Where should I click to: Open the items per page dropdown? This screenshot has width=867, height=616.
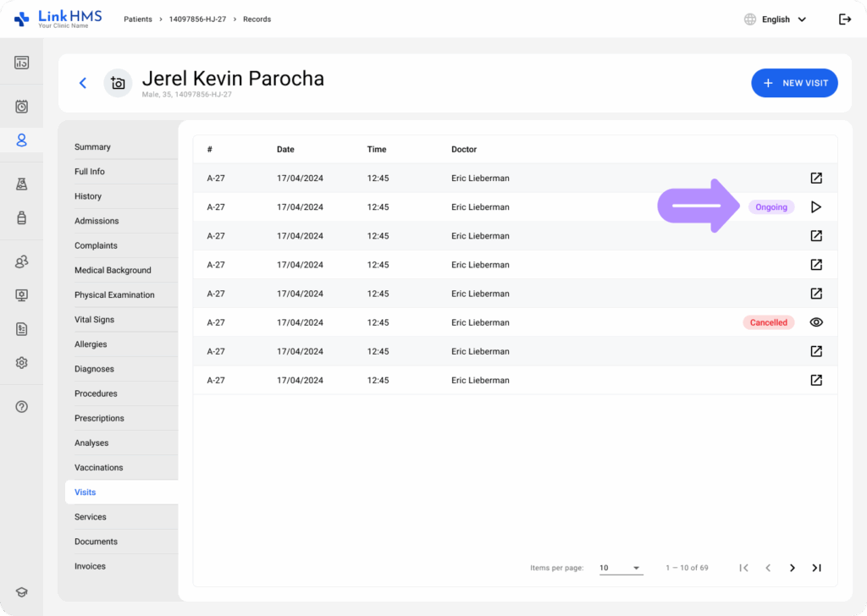click(x=621, y=568)
